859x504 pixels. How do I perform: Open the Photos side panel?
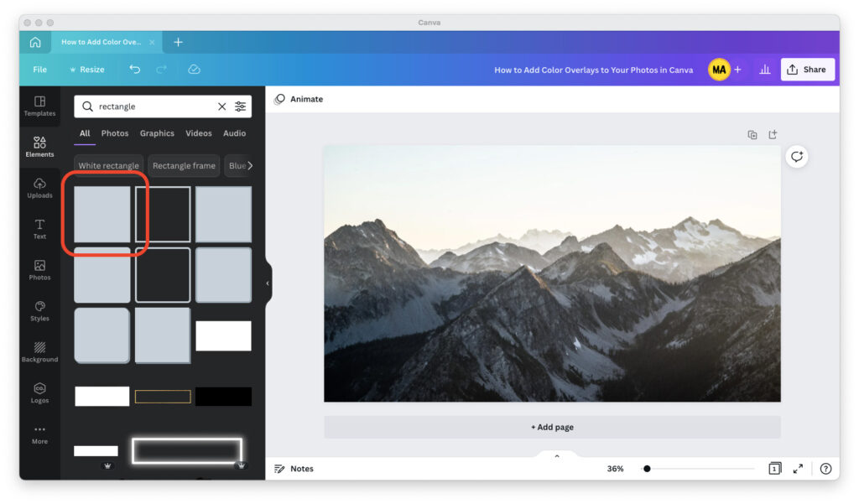[x=39, y=270]
